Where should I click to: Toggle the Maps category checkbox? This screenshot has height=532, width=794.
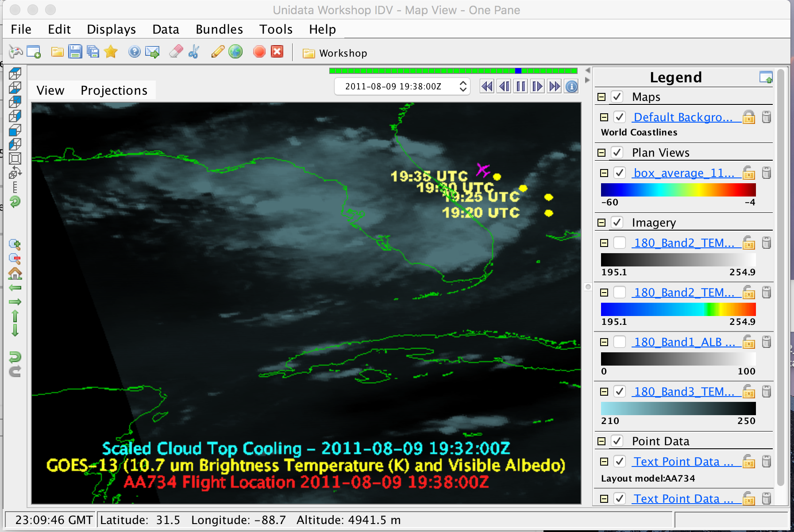point(617,97)
